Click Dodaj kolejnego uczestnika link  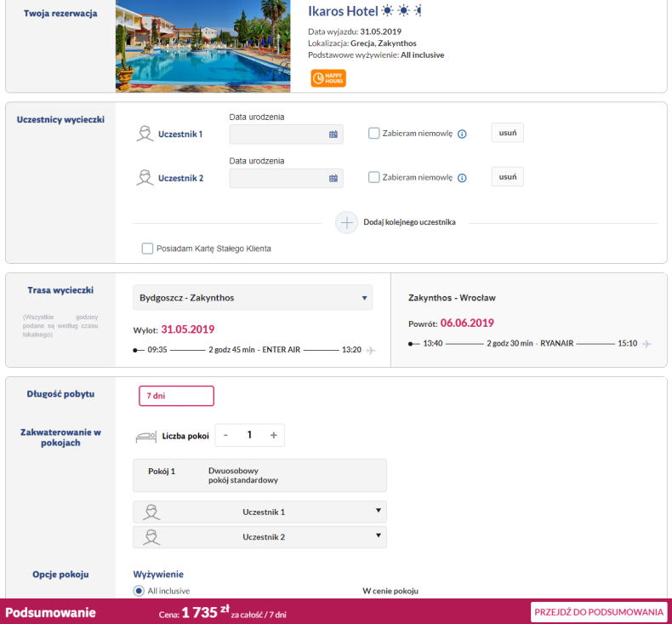click(x=409, y=222)
